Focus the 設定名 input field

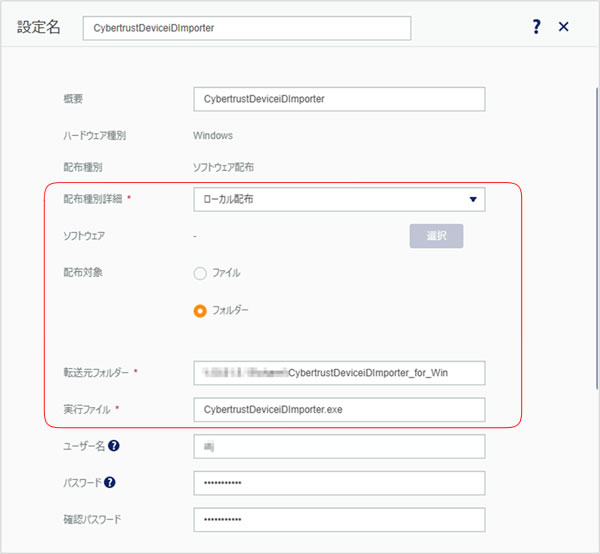[247, 28]
